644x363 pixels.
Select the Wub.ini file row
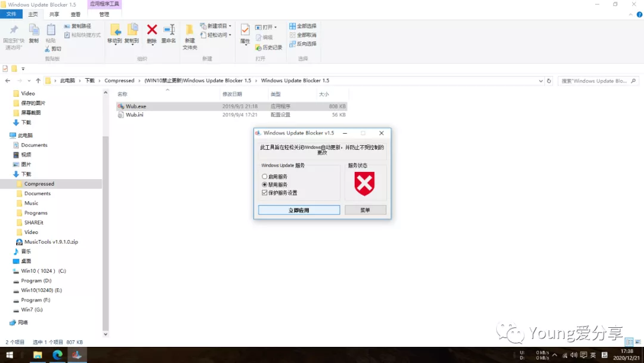coord(231,115)
